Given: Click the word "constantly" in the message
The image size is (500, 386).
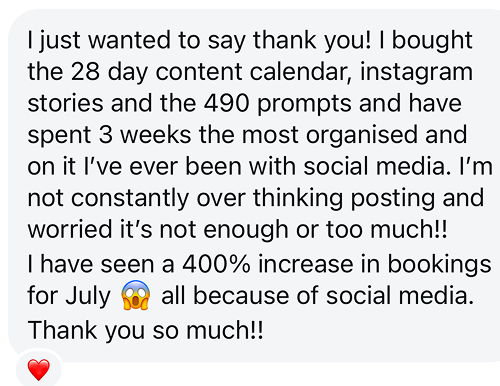Looking at the screenshot, I should [130, 199].
